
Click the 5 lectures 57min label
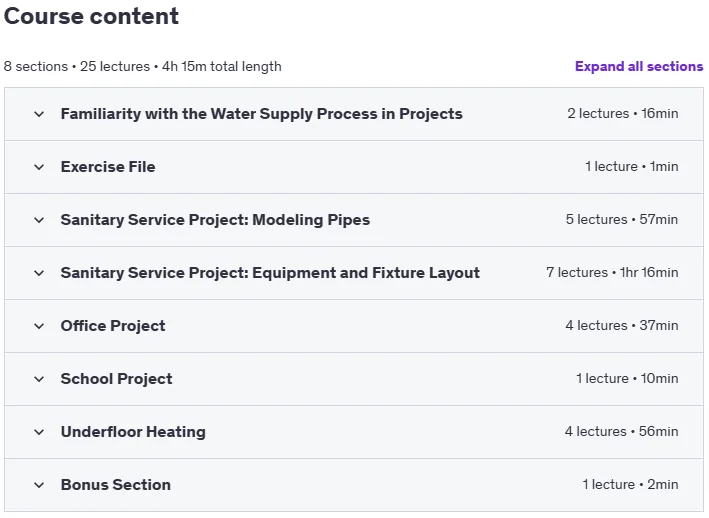click(x=622, y=219)
